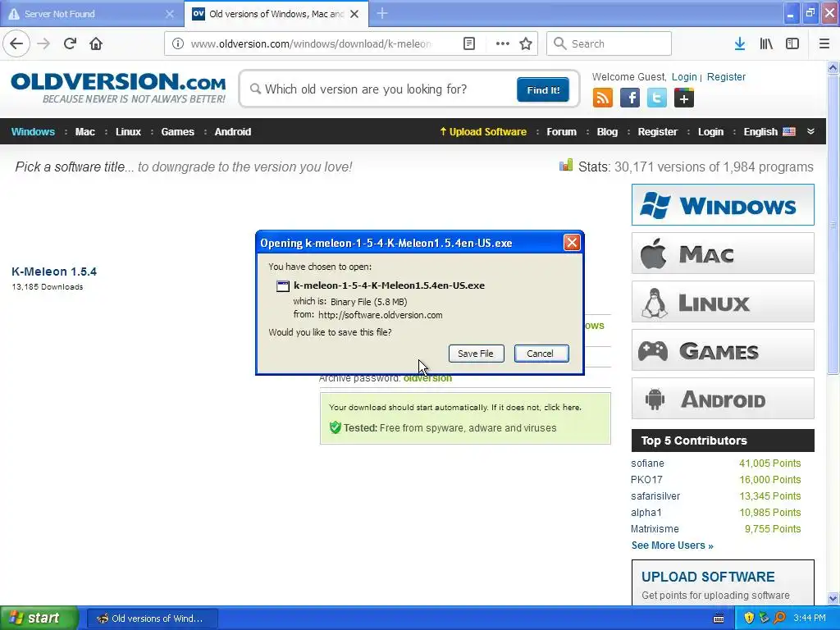
Task: Open contributor safarisilver profile
Action: (655, 496)
